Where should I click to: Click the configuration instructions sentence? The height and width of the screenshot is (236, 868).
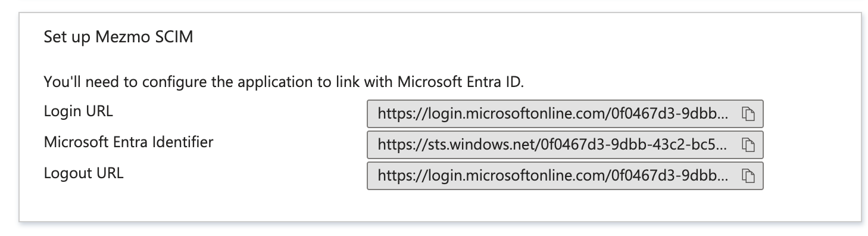[x=284, y=82]
